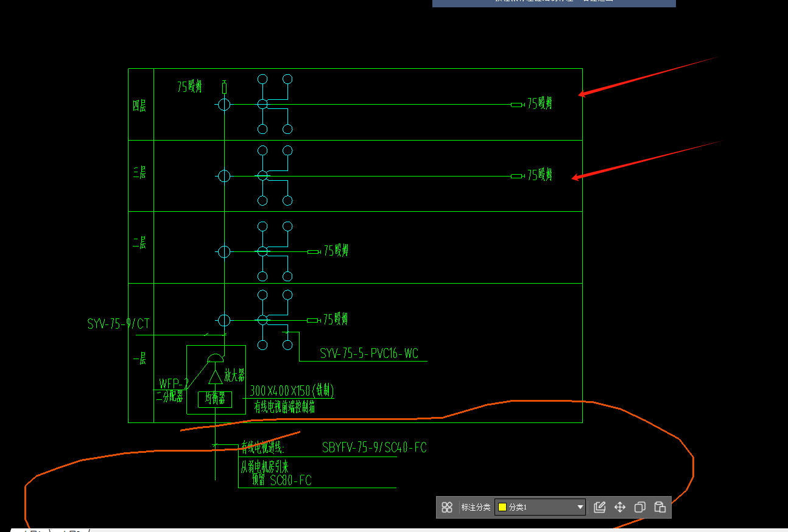Select the 一层 floor label
The width and height of the screenshot is (788, 532).
(x=140, y=359)
